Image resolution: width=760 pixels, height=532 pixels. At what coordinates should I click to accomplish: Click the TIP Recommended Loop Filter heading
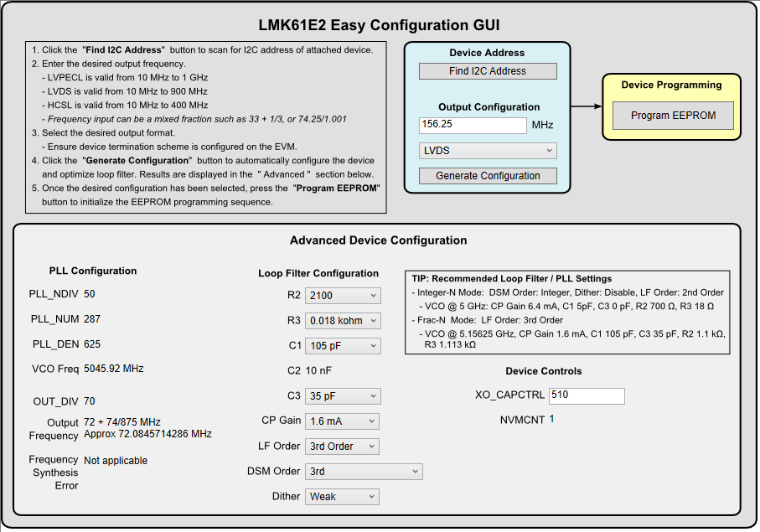[512, 279]
